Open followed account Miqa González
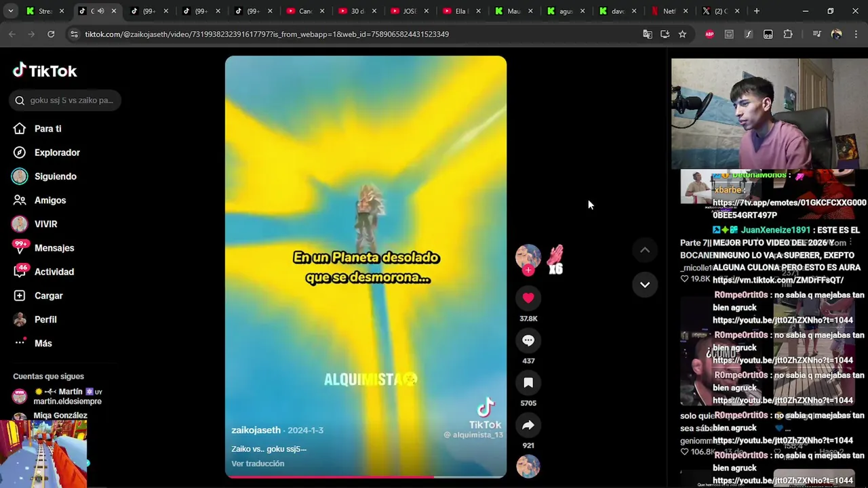 click(x=60, y=415)
